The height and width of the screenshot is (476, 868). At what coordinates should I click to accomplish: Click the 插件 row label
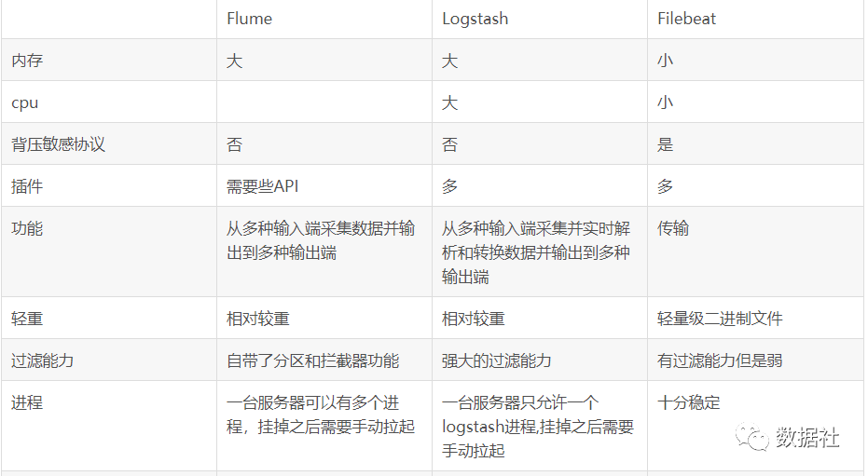click(x=27, y=186)
